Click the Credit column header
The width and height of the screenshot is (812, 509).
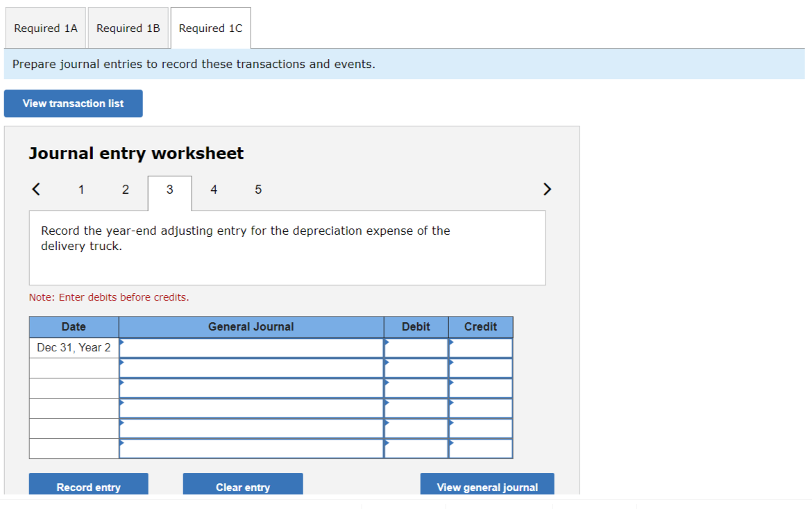(480, 326)
